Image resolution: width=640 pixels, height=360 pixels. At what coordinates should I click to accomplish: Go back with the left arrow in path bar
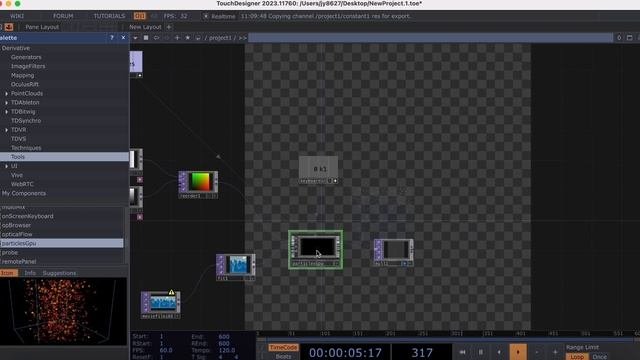pos(156,38)
